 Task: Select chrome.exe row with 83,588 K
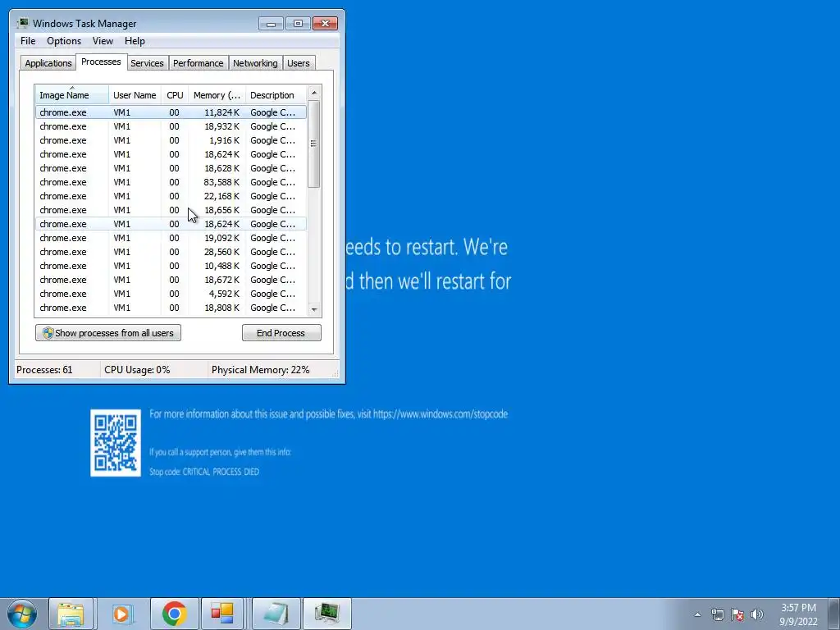pos(171,182)
